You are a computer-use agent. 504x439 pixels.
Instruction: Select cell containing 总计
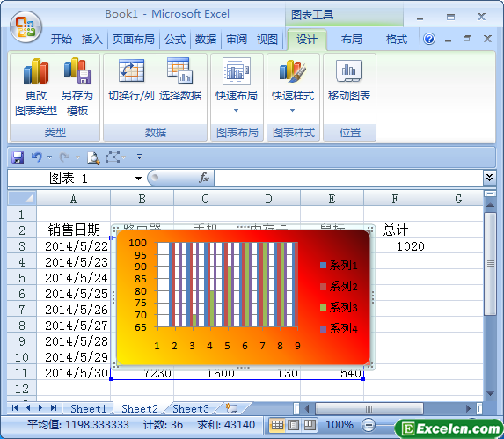(x=395, y=230)
